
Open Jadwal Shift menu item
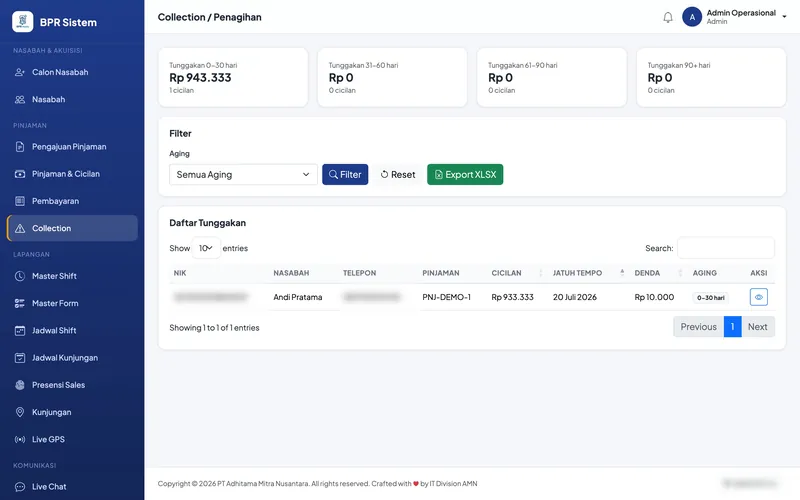click(72, 331)
